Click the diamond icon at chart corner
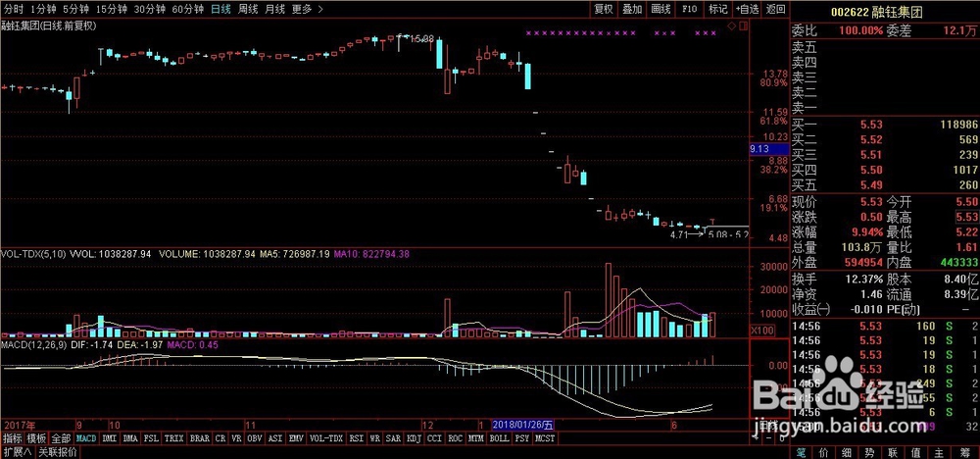This screenshot has height=459, width=980. (731, 25)
